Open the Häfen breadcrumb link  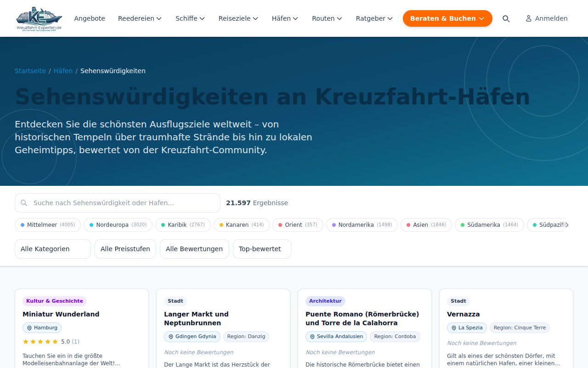(63, 71)
